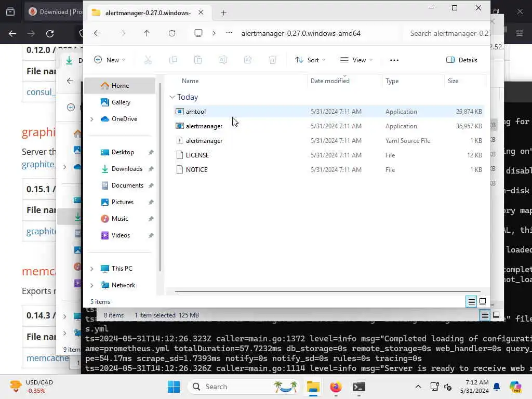This screenshot has height=399, width=532.
Task: Click the Share icon in the toolbar
Action: [248, 60]
